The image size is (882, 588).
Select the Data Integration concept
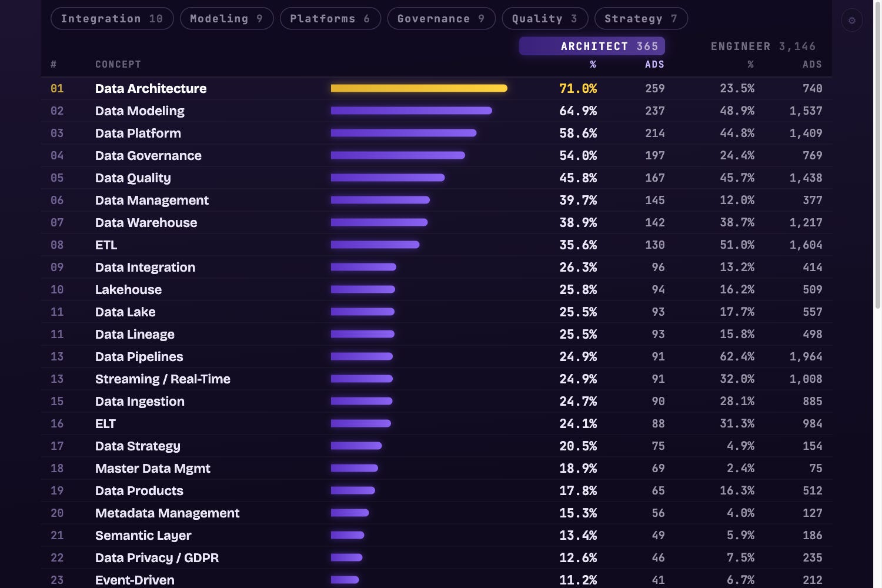point(145,267)
